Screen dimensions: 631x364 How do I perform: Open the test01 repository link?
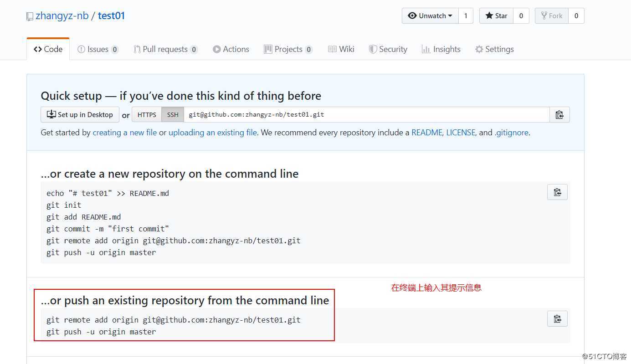[111, 16]
